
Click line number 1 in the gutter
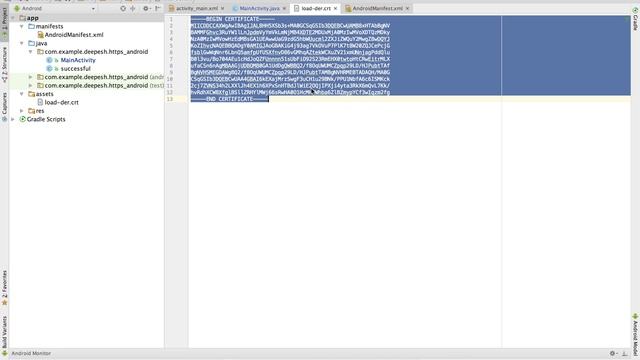coord(171,19)
